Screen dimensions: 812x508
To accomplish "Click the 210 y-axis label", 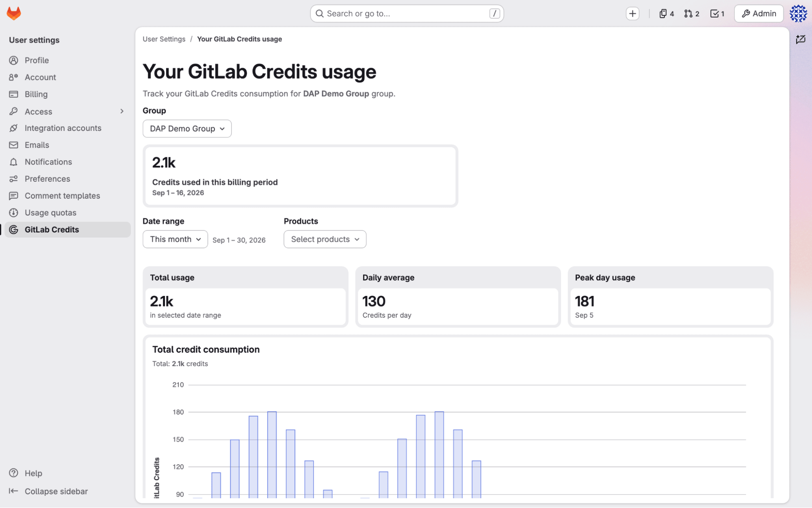I will pos(178,384).
